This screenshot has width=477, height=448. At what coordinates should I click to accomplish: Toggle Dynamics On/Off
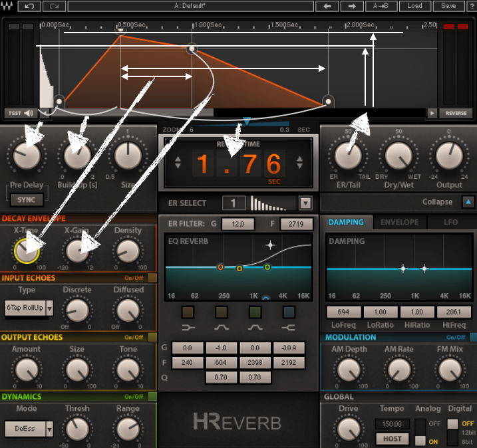click(152, 396)
